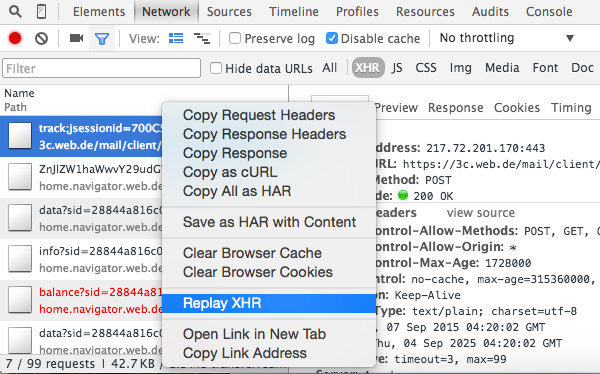Open the Sources panel tab
Screen dimensions: 600x374
coord(229,11)
